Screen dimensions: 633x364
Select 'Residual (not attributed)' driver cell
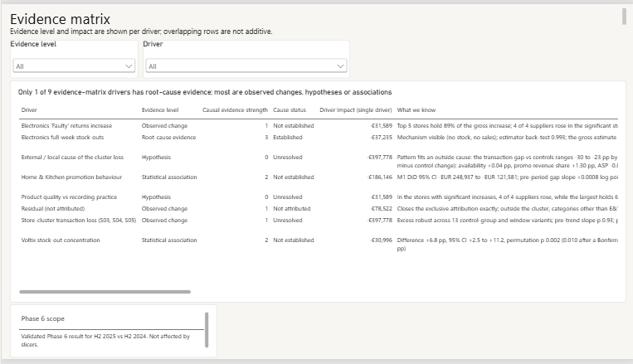pyautogui.click(x=53, y=209)
